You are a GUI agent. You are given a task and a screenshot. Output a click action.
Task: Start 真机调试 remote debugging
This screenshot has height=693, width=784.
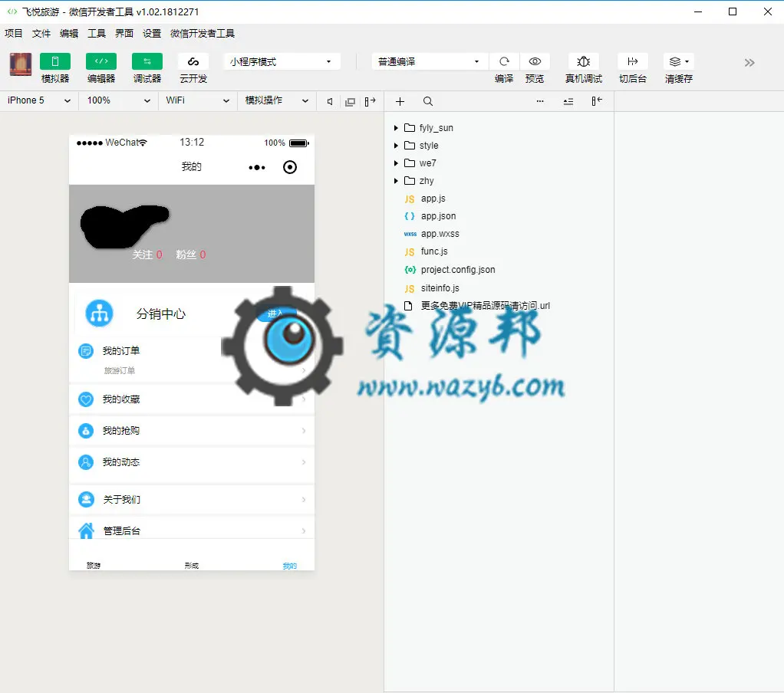point(584,61)
